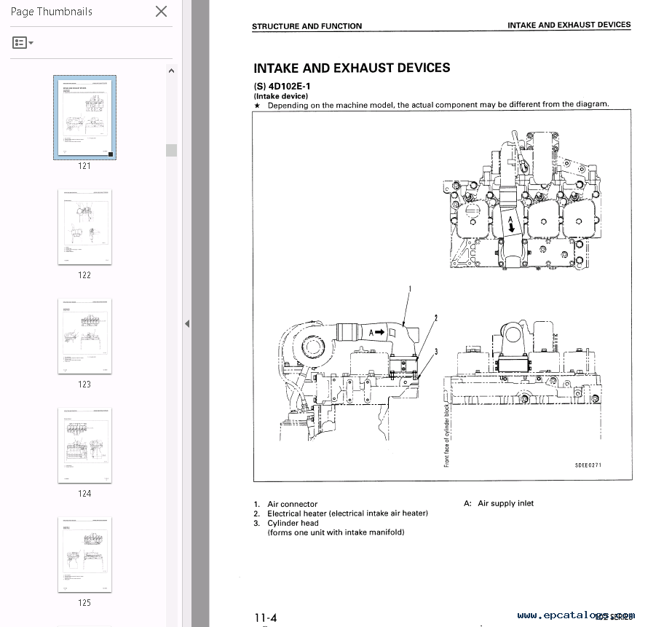This screenshot has height=627, width=672.
Task: Select the page 121 thumbnail
Action: (x=84, y=117)
